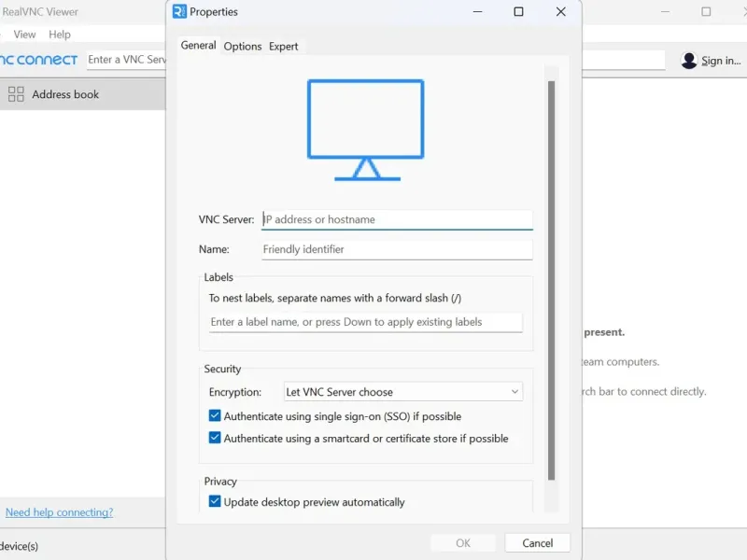Click the VNC Connect logo
The image size is (747, 560).
click(x=38, y=60)
